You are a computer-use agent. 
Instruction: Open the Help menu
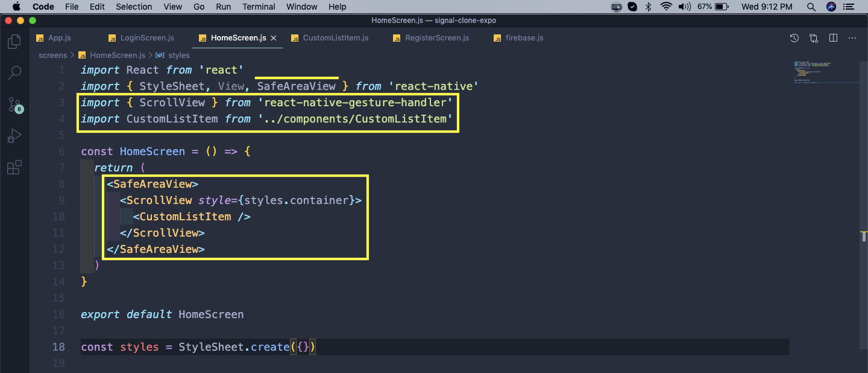[x=338, y=7]
